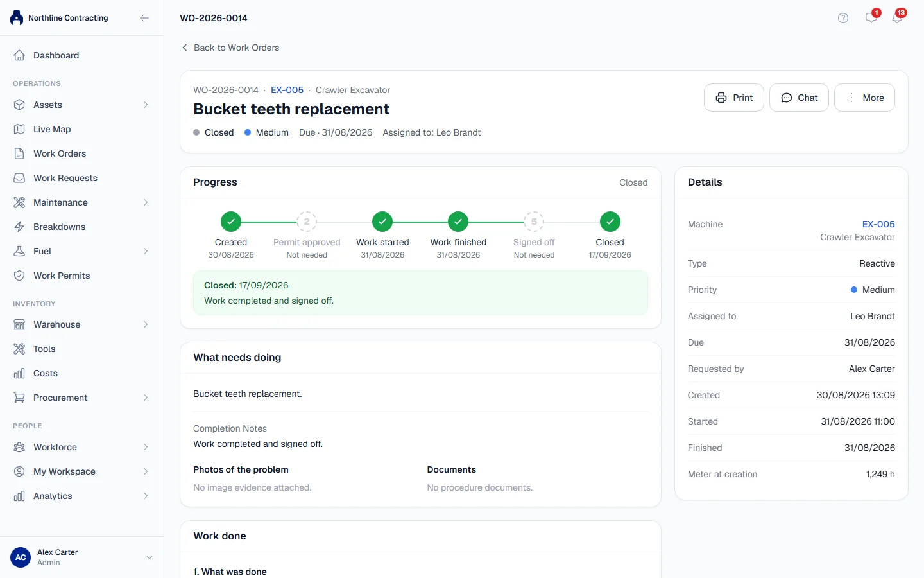The height and width of the screenshot is (578, 924).
Task: Click the 'Completion Notes' label
Action: (x=230, y=428)
